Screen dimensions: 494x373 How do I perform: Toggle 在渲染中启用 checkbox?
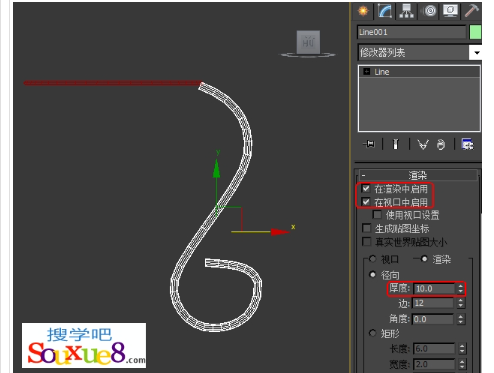[366, 189]
